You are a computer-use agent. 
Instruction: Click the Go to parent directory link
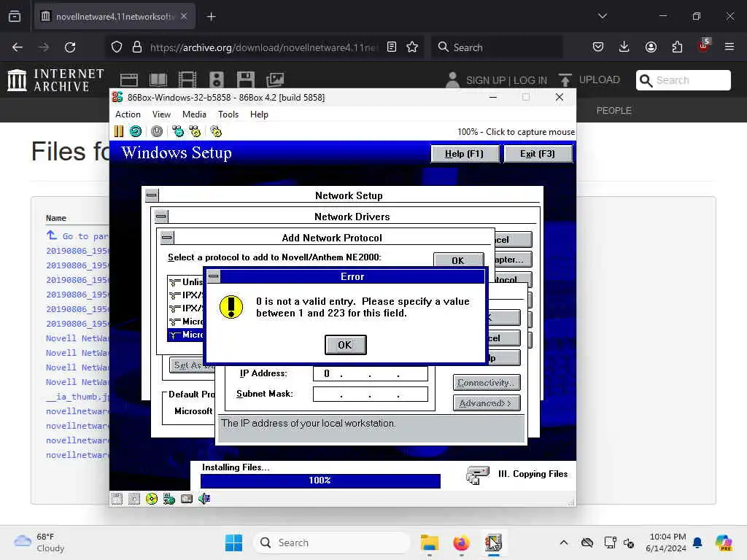tap(77, 236)
